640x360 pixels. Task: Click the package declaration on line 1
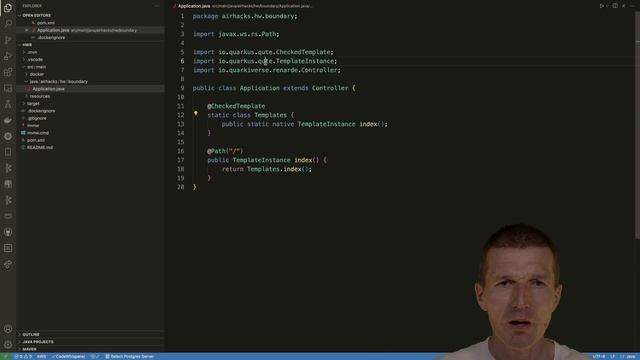coord(245,16)
